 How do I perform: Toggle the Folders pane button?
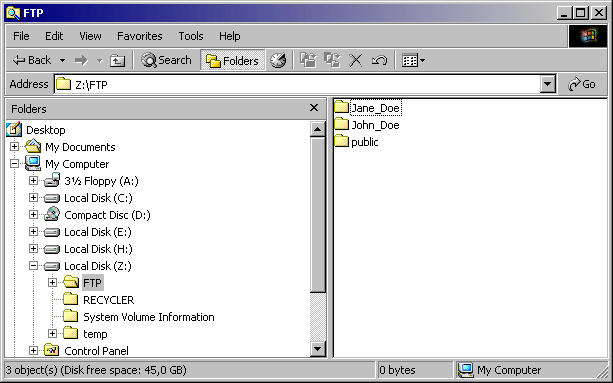[232, 60]
